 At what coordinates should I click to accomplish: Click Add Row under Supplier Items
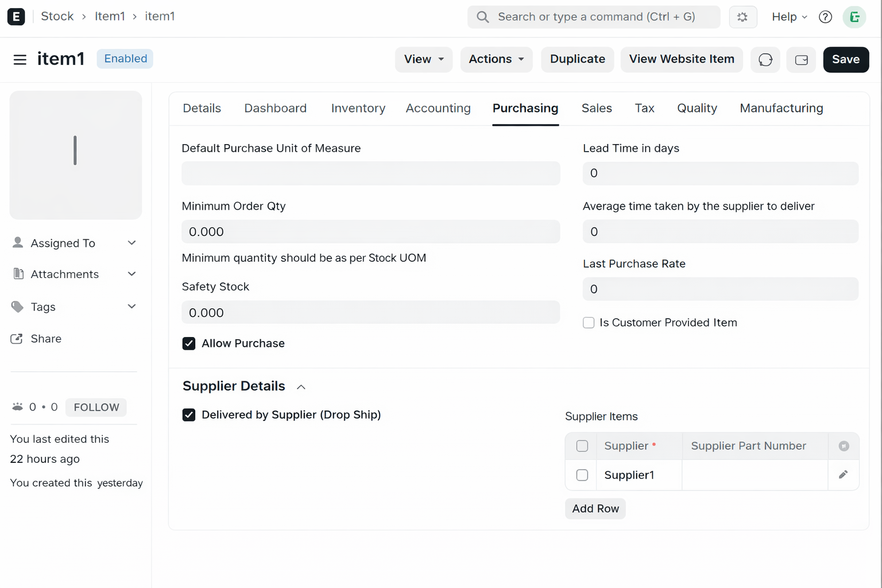pyautogui.click(x=595, y=509)
